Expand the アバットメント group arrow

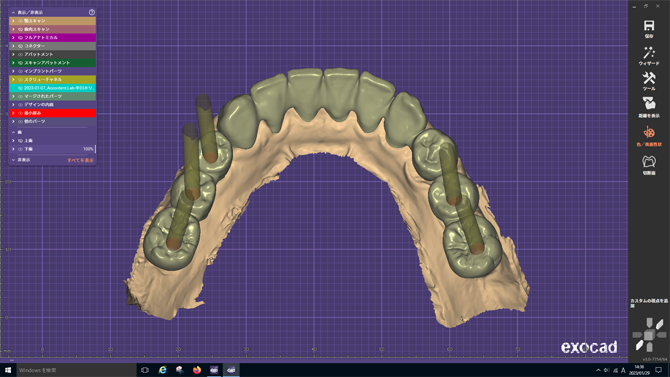[x=13, y=54]
